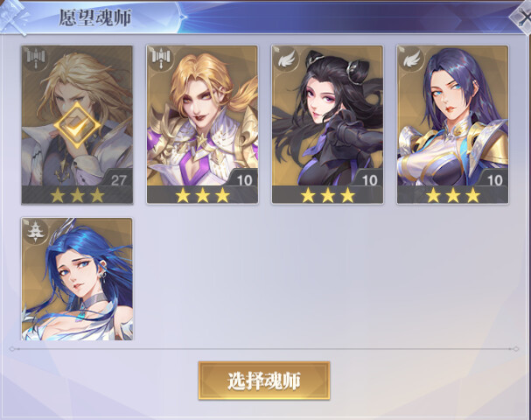Image resolution: width=531 pixels, height=420 pixels.
Task: Click level 10 badge on black-haired card
Action: [x=369, y=180]
